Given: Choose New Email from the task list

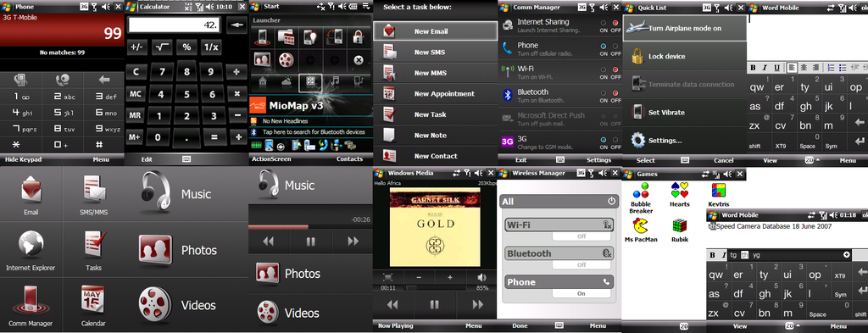Looking at the screenshot, I should [x=435, y=31].
